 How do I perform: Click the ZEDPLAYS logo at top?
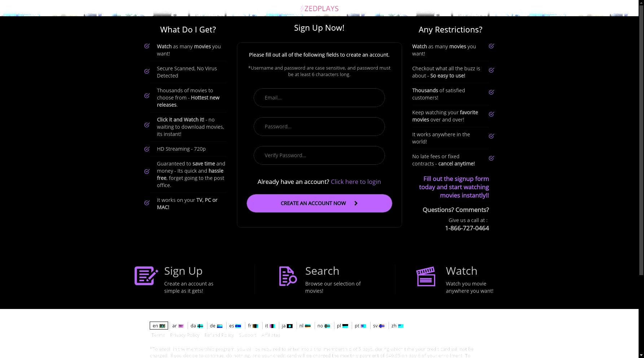319,8
